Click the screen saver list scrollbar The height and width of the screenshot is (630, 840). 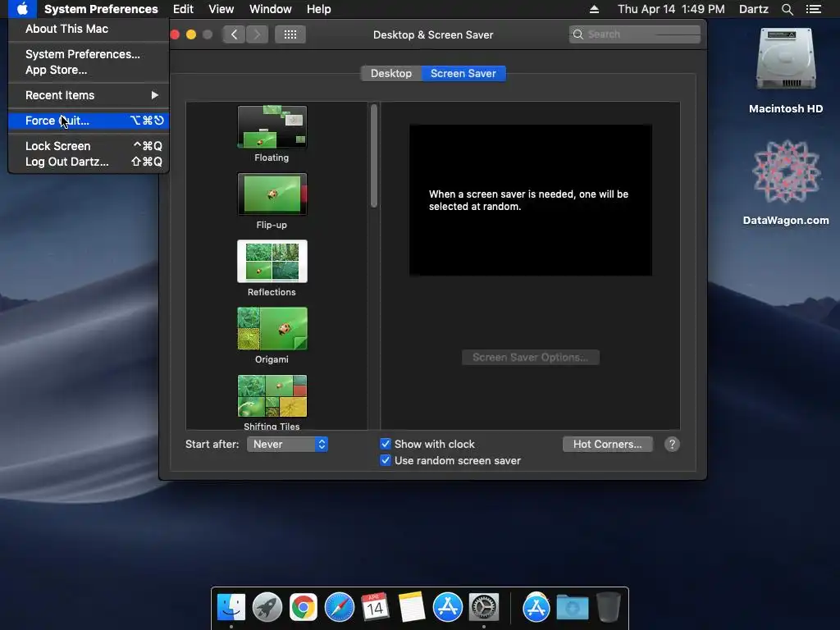pyautogui.click(x=374, y=155)
